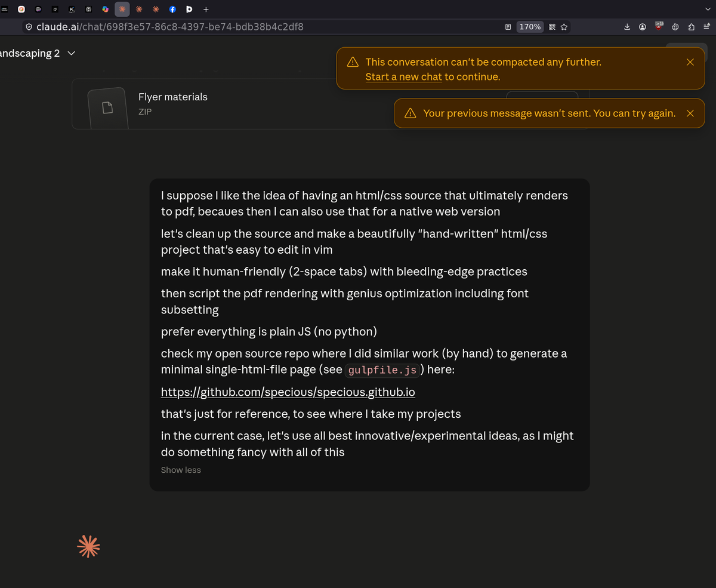
Task: Generate QR code for this page
Action: tap(552, 27)
